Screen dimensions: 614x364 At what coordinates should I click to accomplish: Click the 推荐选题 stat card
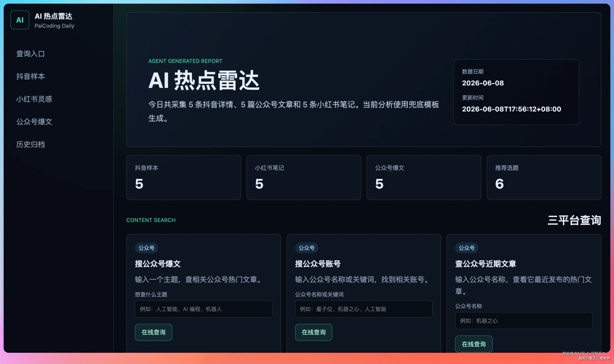coord(544,178)
